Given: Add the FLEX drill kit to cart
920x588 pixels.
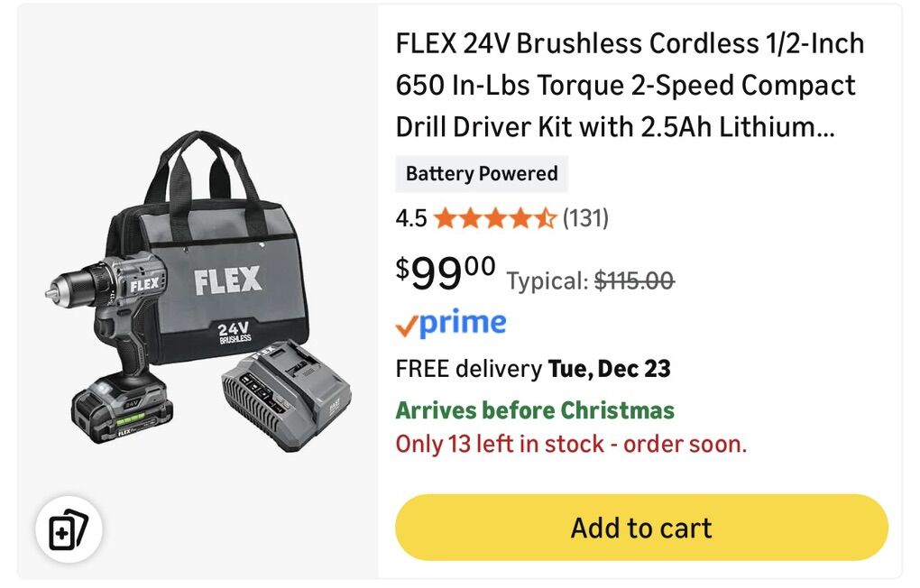Looking at the screenshot, I should [641, 528].
